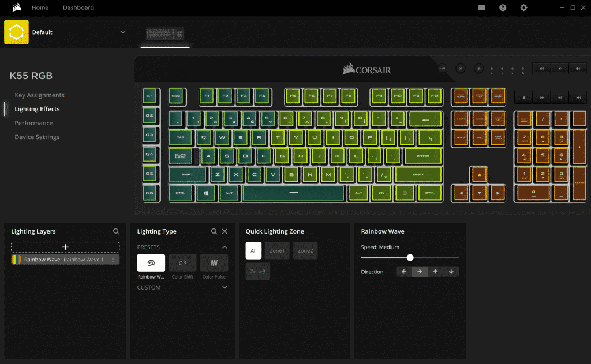Open Lighting Effects section
The image size is (591, 364).
[37, 109]
